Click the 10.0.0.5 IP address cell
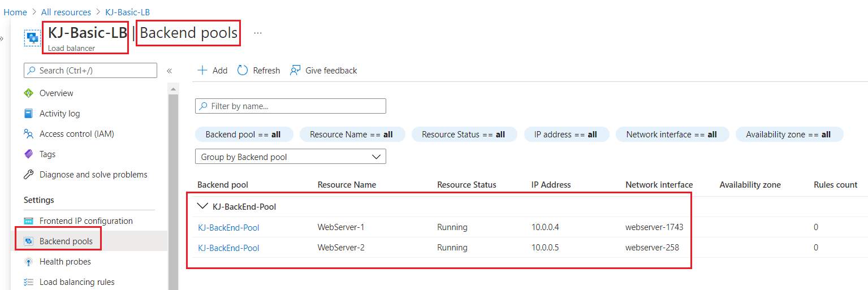The image size is (868, 290). (x=545, y=248)
